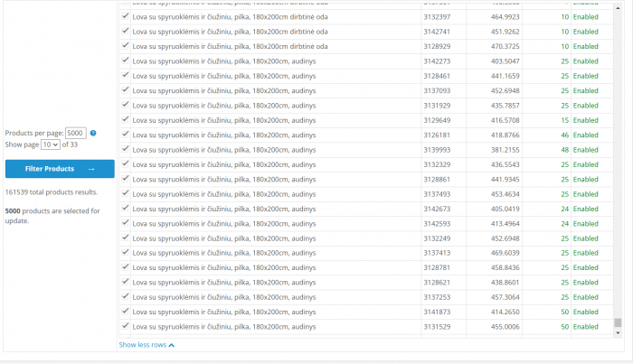
Task: Click the Enabled status for product 3128621
Action: point(585,283)
